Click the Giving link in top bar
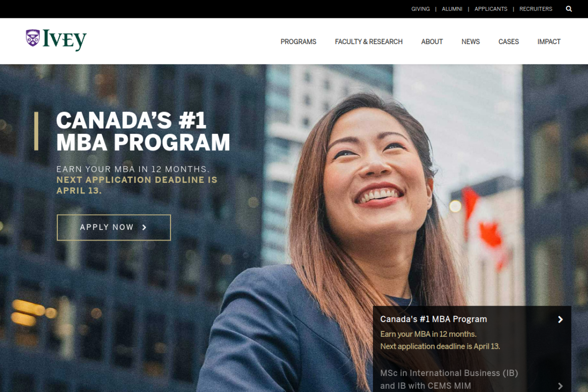 coord(421,9)
